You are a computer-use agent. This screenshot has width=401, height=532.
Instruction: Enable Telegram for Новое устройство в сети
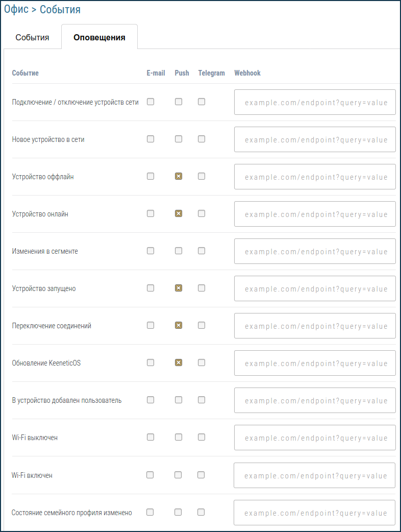point(201,138)
